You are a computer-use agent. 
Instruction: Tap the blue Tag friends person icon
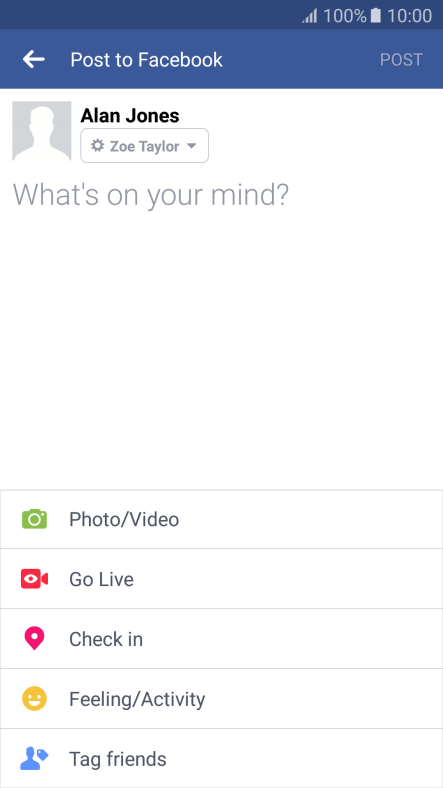pos(34,758)
